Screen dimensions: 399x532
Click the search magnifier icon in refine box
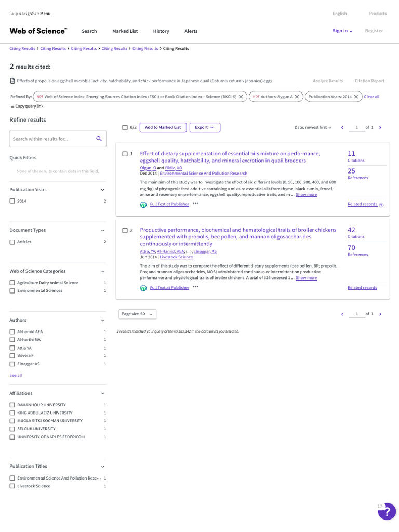point(99,139)
